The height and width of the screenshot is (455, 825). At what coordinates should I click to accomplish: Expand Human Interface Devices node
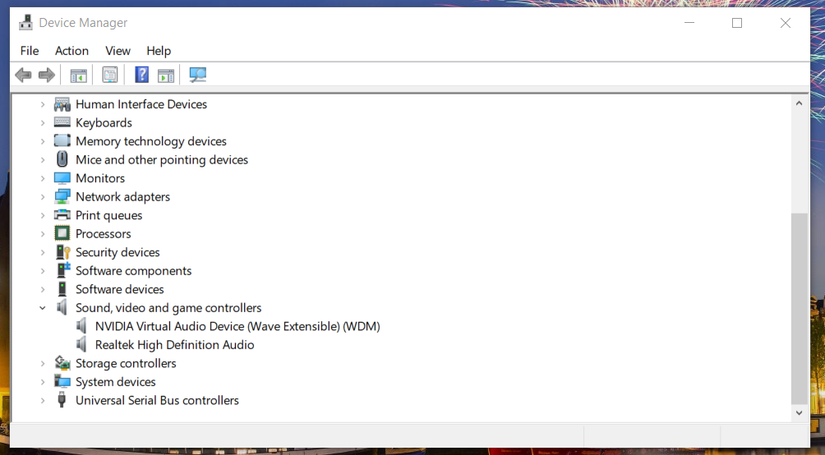tap(43, 105)
